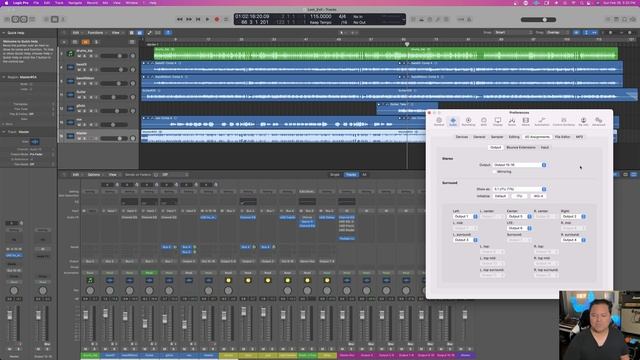Click the LCD tempo display value
The width and height of the screenshot is (640, 360).
coord(320,17)
